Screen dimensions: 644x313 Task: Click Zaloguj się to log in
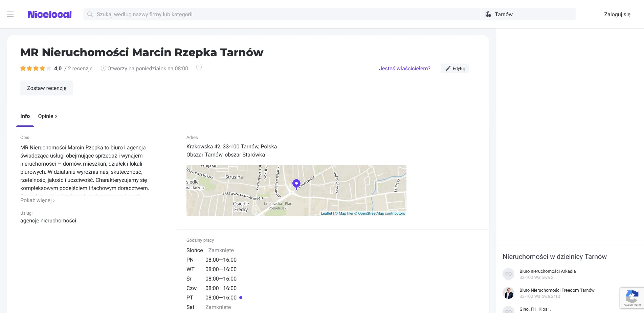(617, 14)
